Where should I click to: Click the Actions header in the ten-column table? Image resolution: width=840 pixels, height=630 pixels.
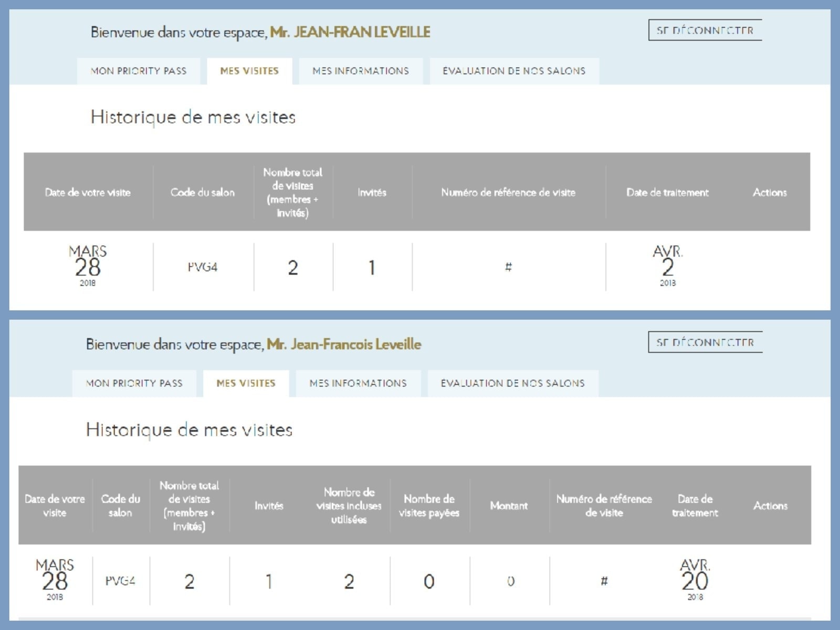tap(770, 506)
